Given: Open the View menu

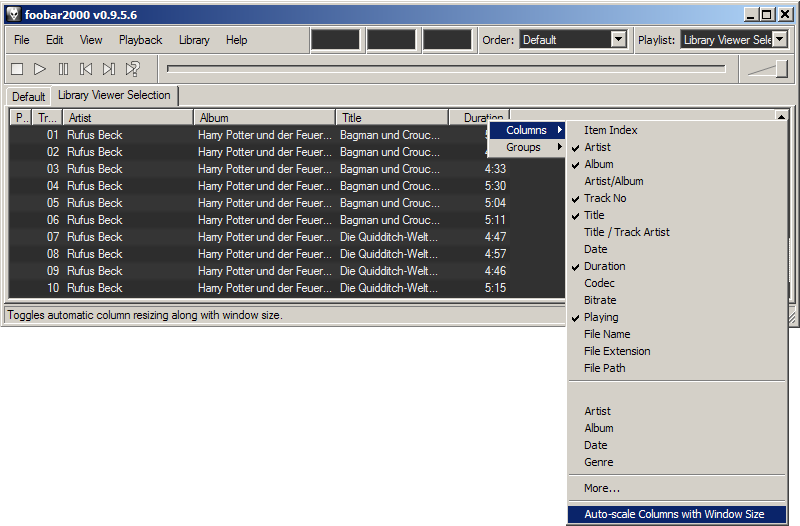Looking at the screenshot, I should point(91,40).
